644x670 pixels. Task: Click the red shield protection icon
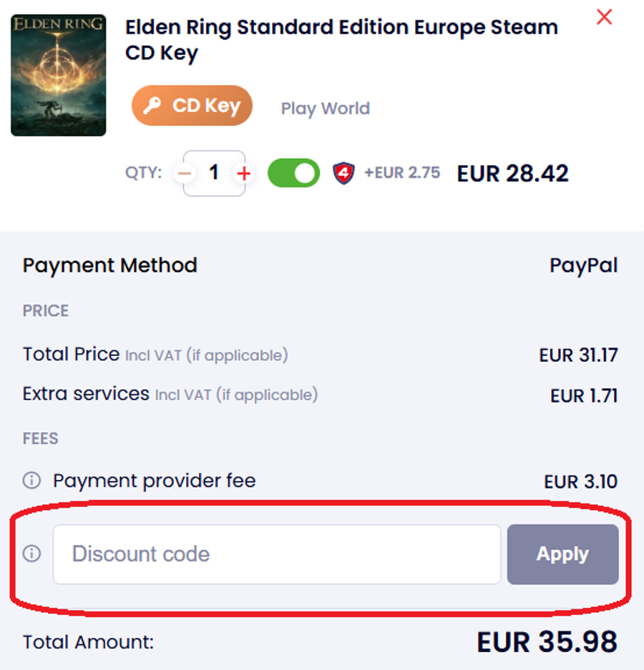[344, 173]
